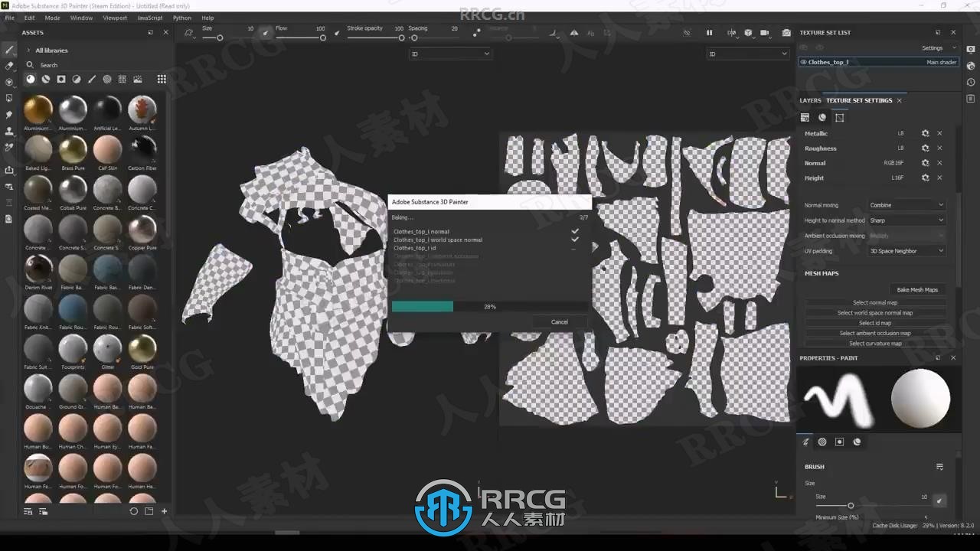Select the Projection tool
980x551 pixels.
(x=9, y=82)
